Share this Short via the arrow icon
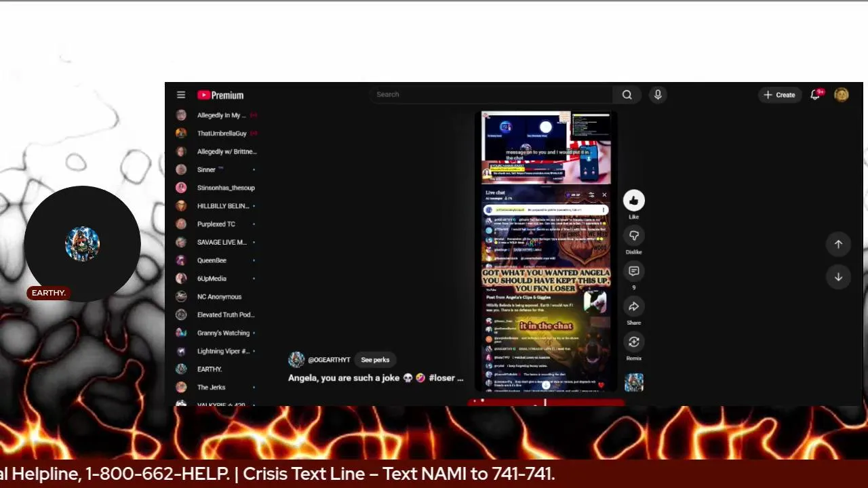 pos(633,306)
